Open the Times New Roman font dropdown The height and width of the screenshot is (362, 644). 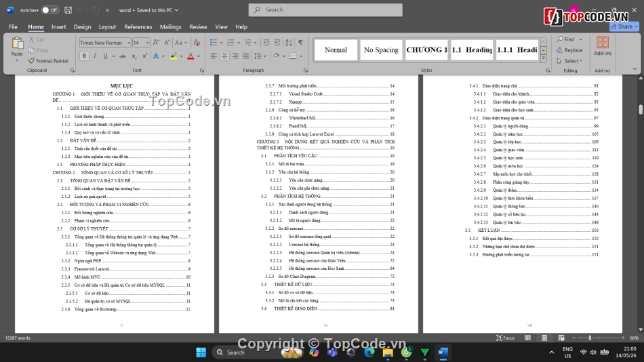click(129, 43)
